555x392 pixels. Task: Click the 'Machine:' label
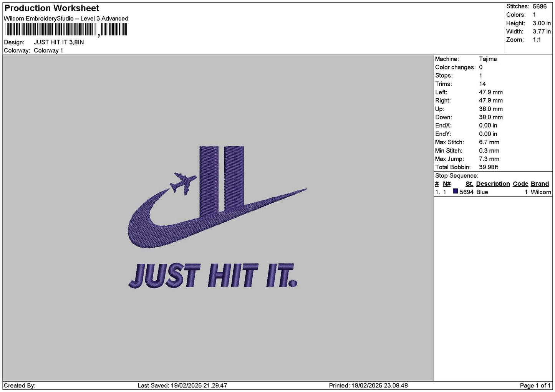pos(447,59)
